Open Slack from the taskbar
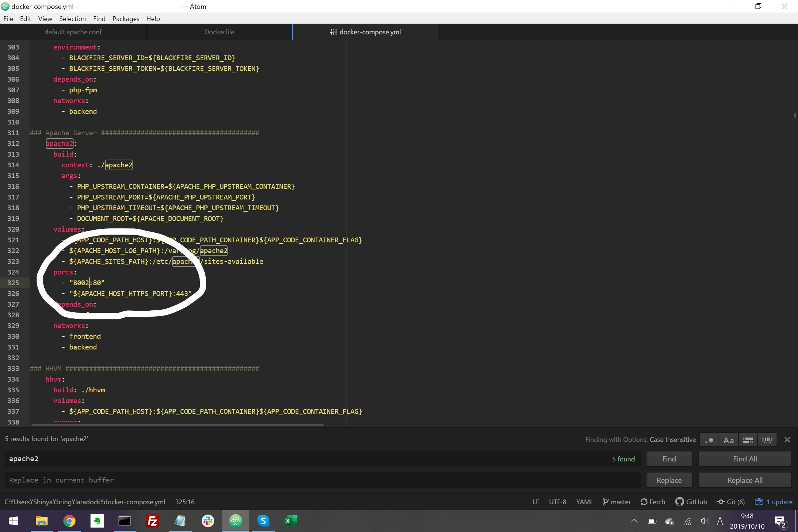Image resolution: width=798 pixels, height=532 pixels. coord(208,521)
